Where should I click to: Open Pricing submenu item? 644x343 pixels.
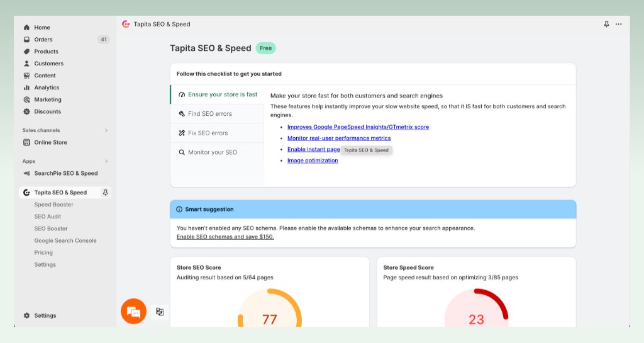(43, 252)
